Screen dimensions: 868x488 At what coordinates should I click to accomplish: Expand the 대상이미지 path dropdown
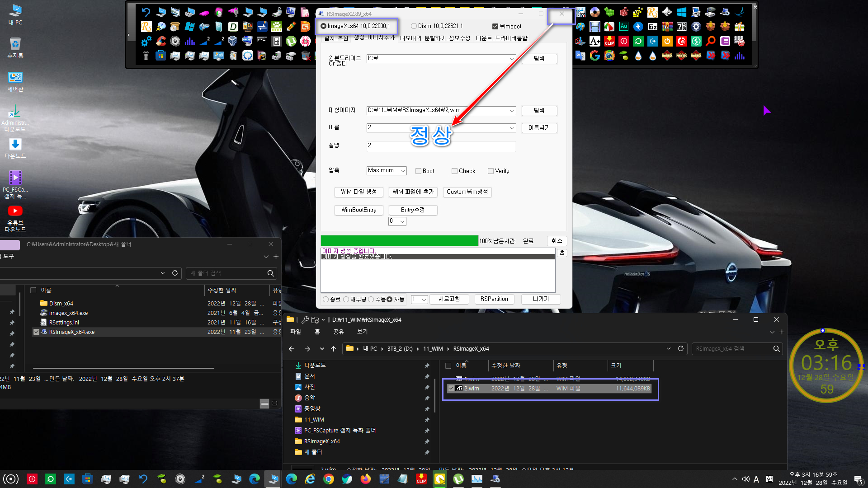point(512,111)
